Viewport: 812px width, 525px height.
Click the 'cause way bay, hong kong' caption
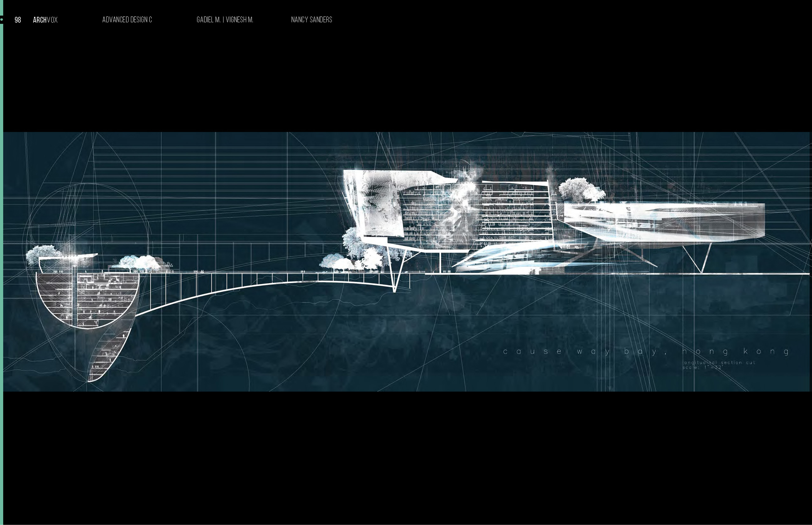coord(646,352)
